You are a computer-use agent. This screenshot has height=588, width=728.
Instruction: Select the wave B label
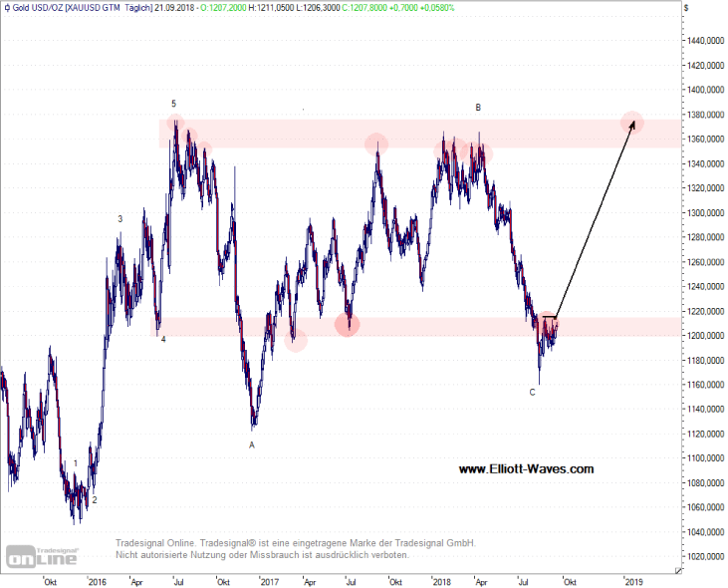tap(478, 107)
